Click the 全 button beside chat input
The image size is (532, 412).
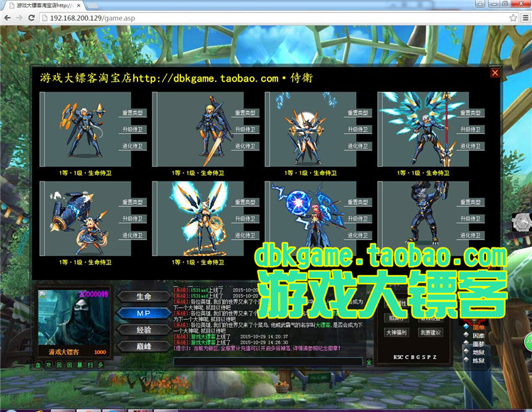(369, 362)
